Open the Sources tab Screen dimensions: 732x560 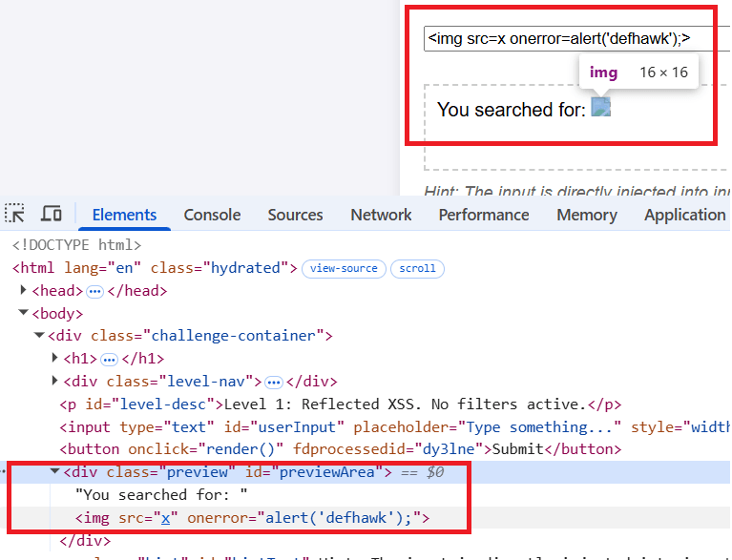[295, 215]
